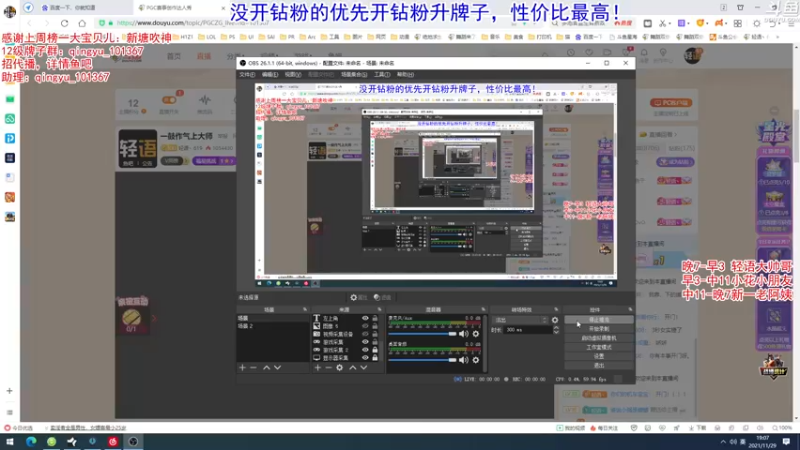Open red NetEase icon in taskbar
Viewport: 800px width, 450px height.
[x=113, y=441]
